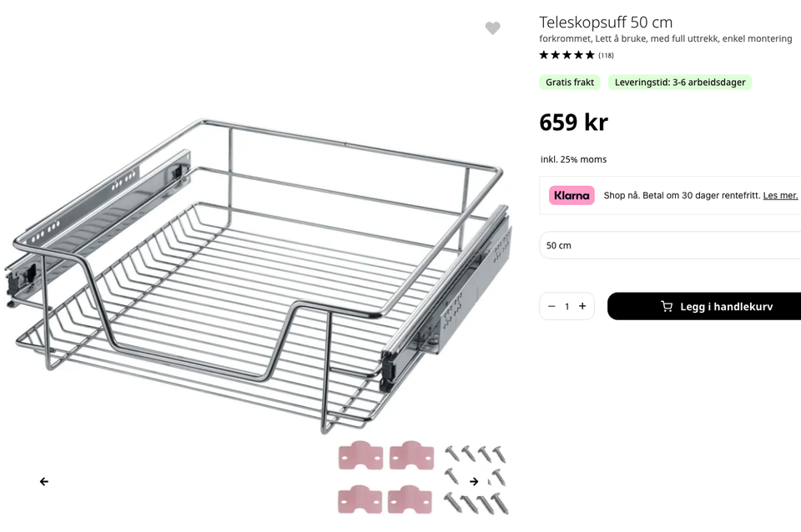Screen dimensions: 801x532
Task: Open the (118) reviews count
Action: pos(606,56)
